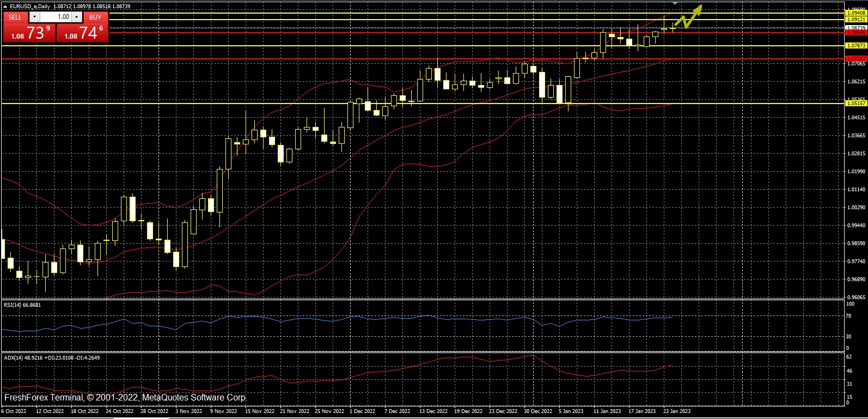Buy at ask price 1.08 74

[x=82, y=33]
